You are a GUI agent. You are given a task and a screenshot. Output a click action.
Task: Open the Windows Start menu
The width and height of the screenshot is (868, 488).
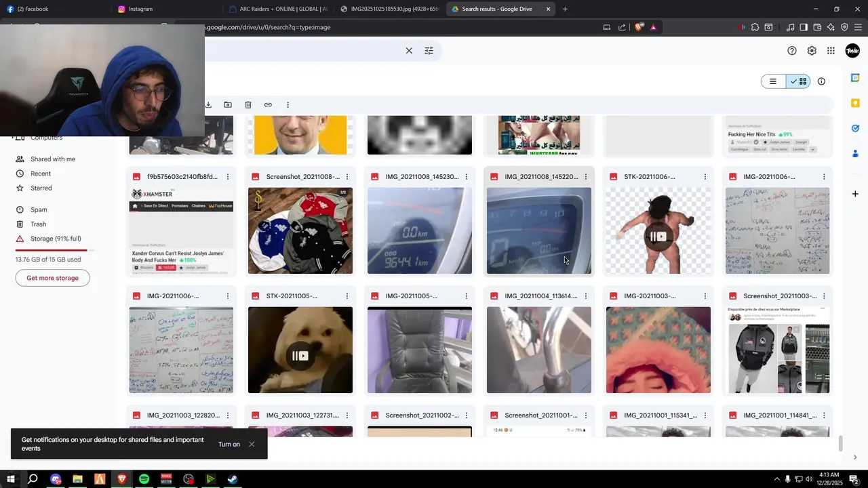click(x=11, y=479)
